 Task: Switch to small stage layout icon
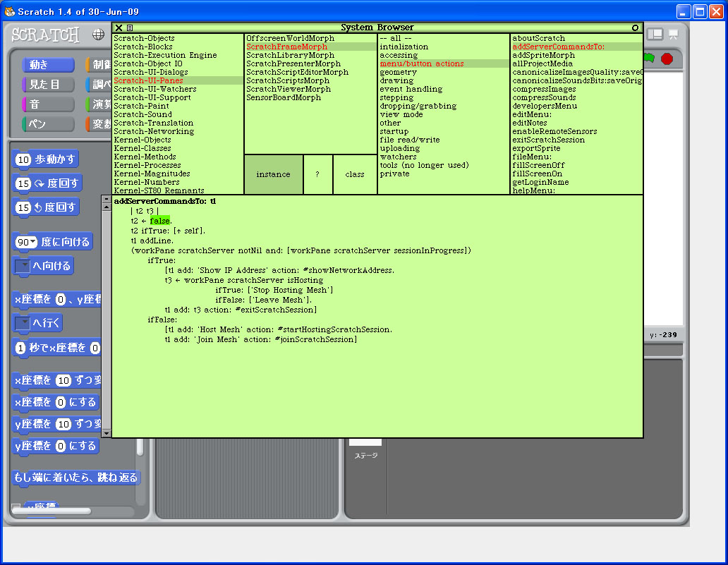point(655,34)
